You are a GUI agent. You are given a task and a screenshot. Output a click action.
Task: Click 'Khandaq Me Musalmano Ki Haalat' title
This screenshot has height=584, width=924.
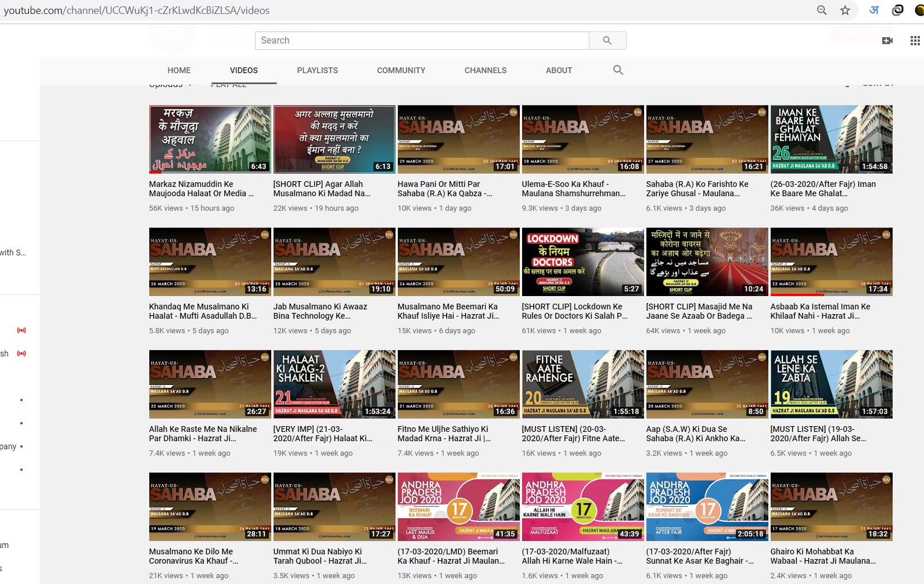(x=202, y=311)
